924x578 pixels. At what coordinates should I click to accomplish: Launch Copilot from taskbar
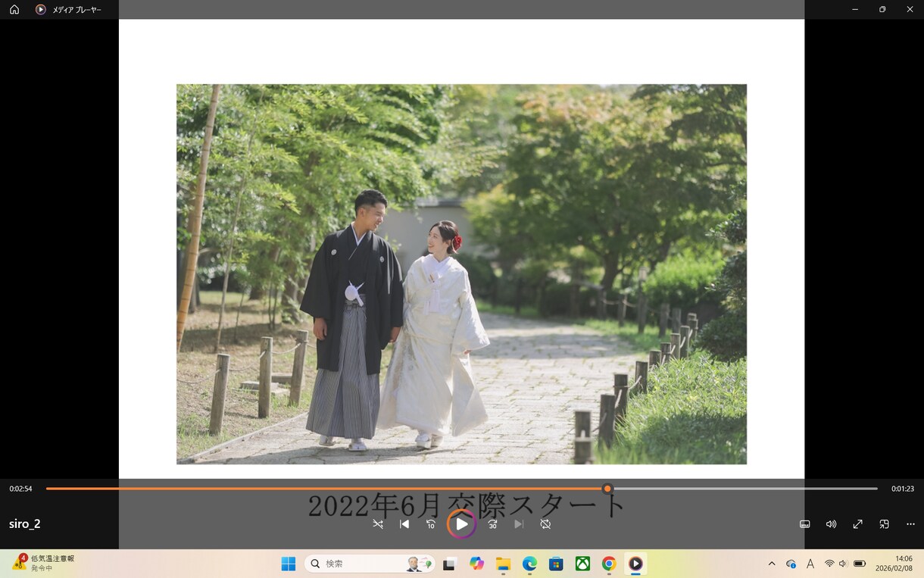coord(476,564)
